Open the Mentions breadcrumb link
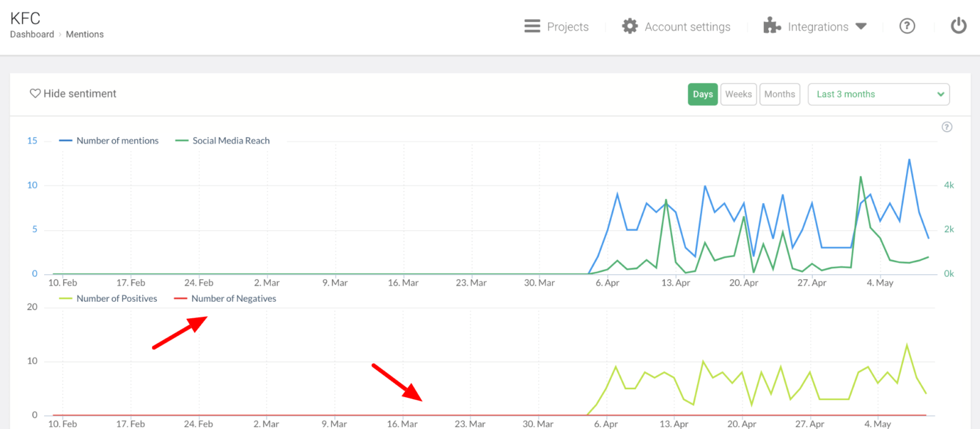The image size is (980, 429). click(85, 34)
